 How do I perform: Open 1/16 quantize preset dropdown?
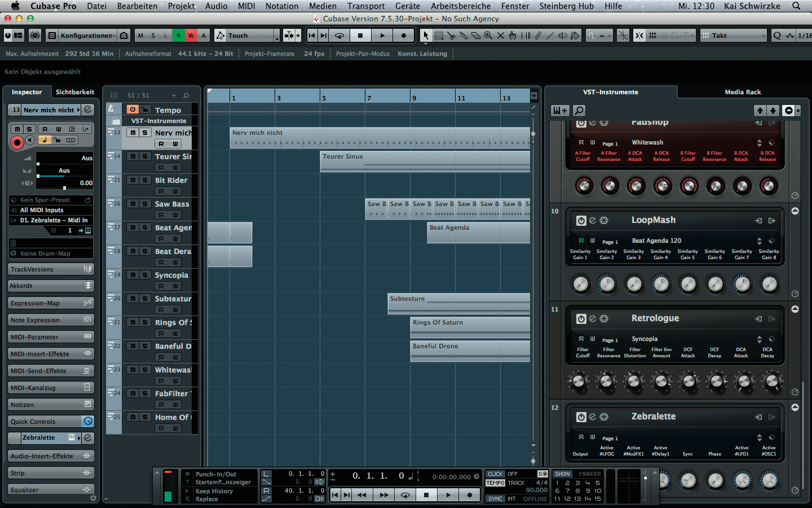(804, 36)
